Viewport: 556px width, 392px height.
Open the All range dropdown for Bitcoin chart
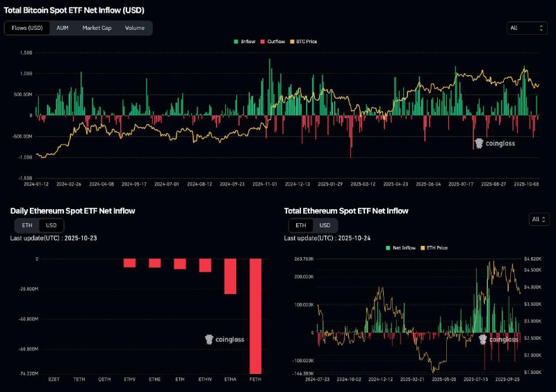tap(528, 28)
